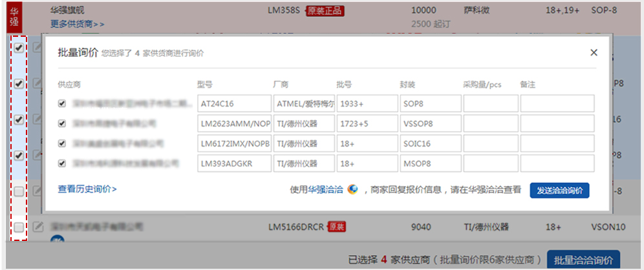Uncheck the LM393ADGKR supplier checkbox
The image size is (644, 270).
[x=62, y=163]
